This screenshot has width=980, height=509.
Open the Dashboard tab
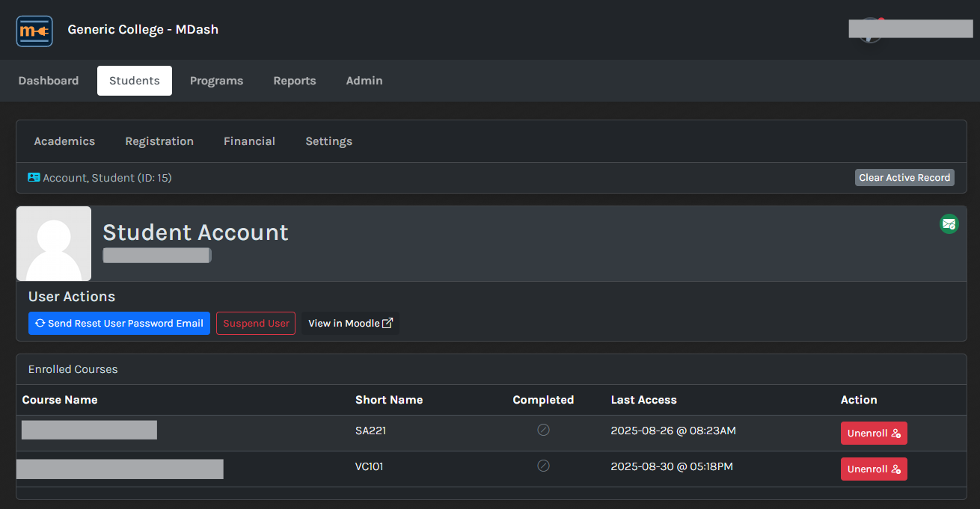(49, 81)
